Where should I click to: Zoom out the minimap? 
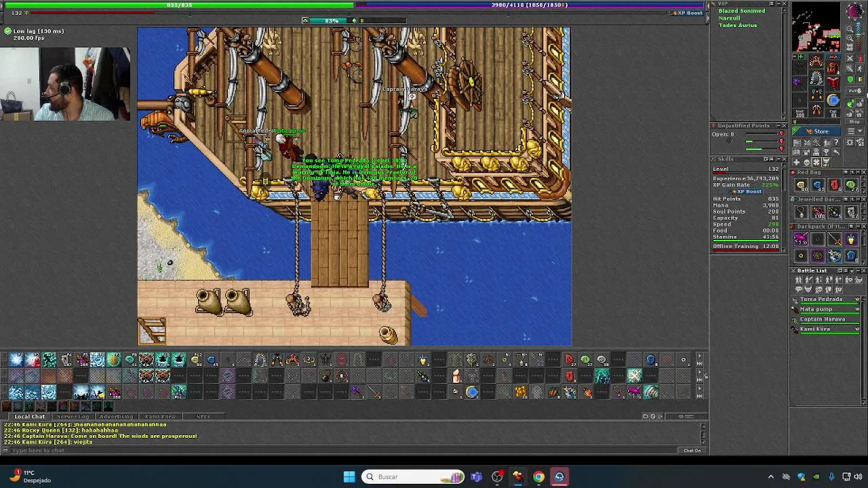(x=850, y=29)
